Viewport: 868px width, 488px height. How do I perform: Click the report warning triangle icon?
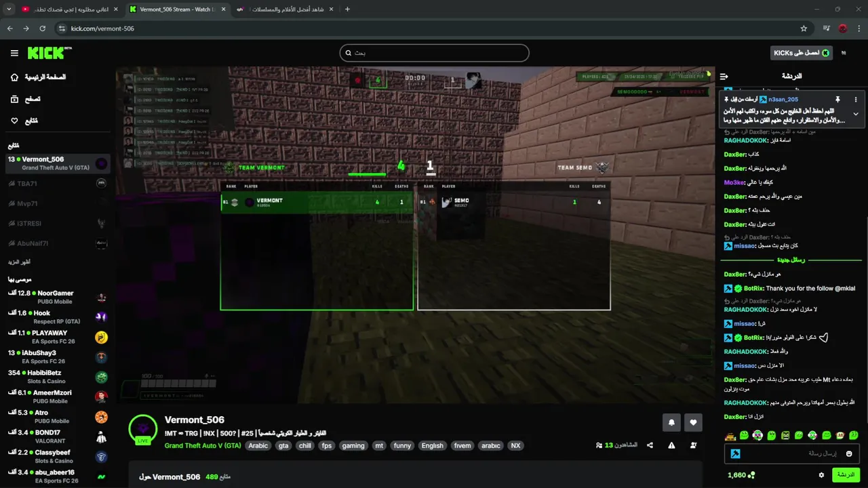(671, 445)
